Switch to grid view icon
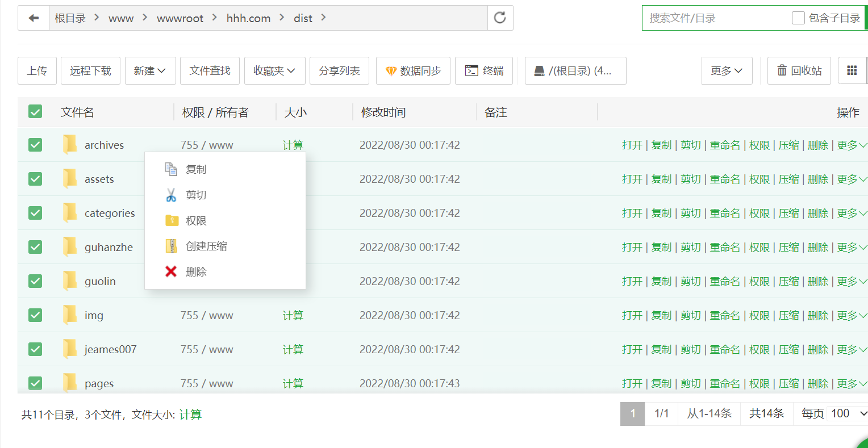868x448 pixels. click(x=852, y=70)
